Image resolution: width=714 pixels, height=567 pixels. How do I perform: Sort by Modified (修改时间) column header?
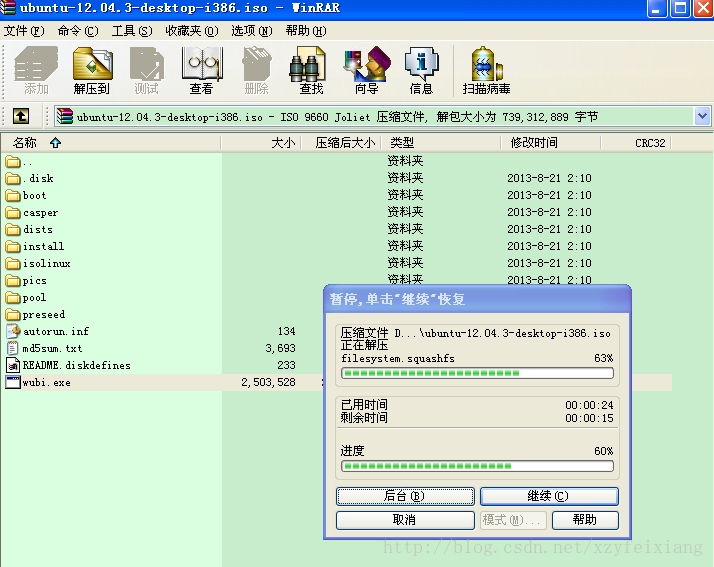551,143
